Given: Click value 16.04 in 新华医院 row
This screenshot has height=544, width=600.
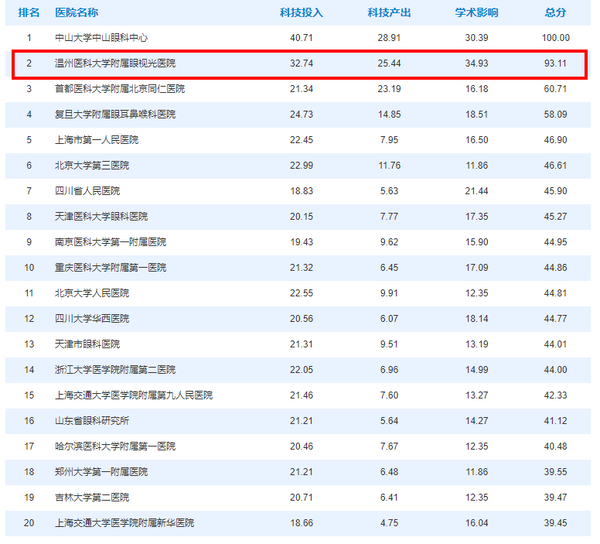Looking at the screenshot, I should (x=477, y=523).
